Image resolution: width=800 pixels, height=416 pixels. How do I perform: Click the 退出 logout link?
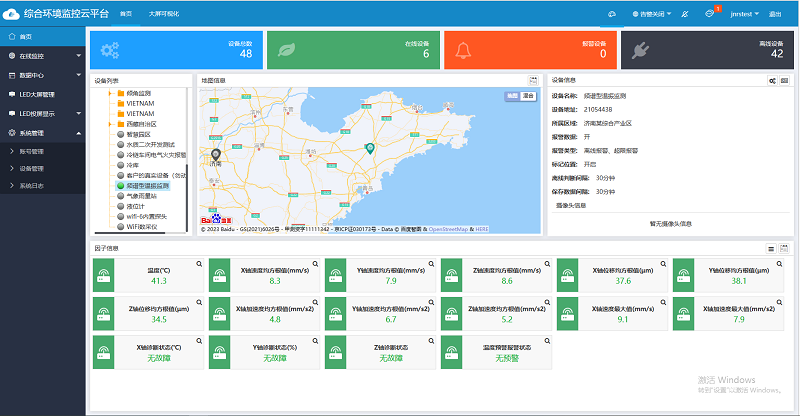(x=776, y=14)
